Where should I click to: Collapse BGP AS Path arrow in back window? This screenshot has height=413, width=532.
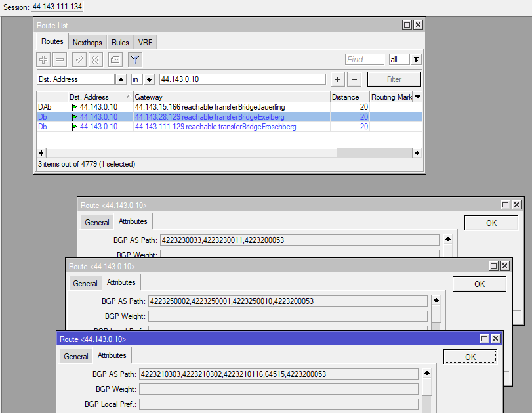(x=448, y=240)
